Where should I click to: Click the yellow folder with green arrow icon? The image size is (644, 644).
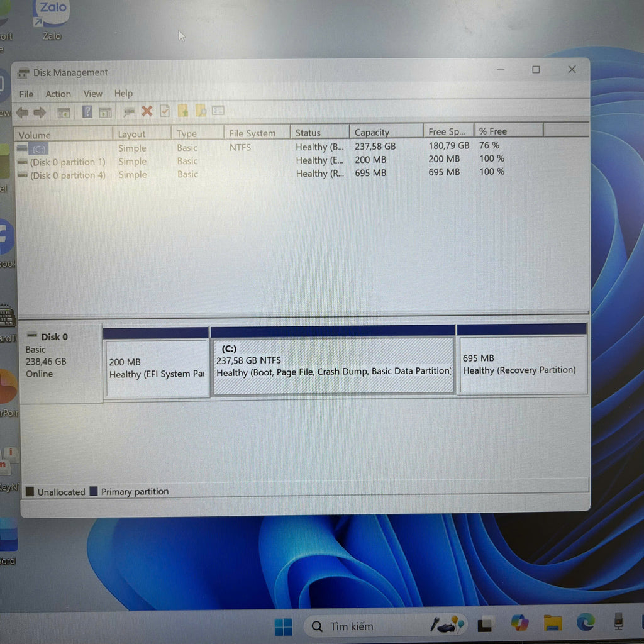point(183,111)
